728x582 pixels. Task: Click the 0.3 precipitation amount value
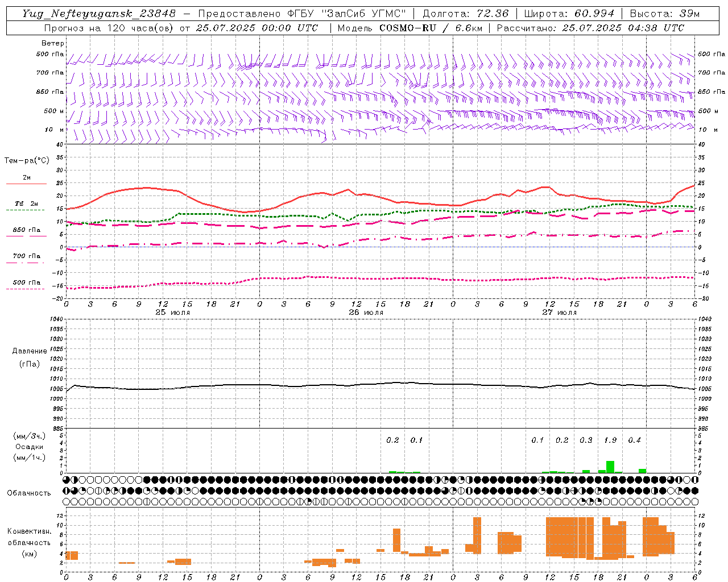pyautogui.click(x=586, y=440)
